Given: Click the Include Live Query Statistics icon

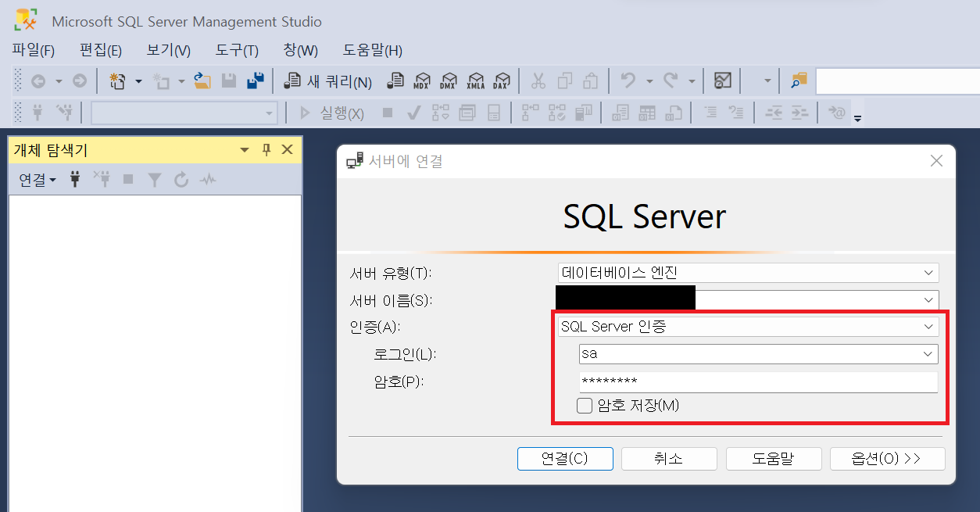Looking at the screenshot, I should tap(556, 113).
